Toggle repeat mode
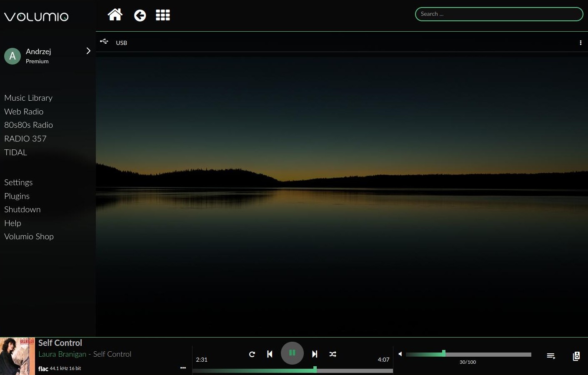 pyautogui.click(x=252, y=354)
